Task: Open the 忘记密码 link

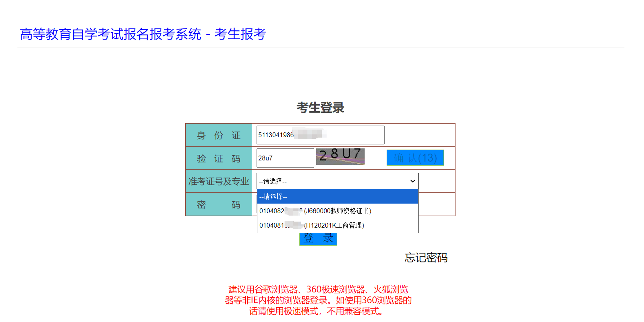Action: [426, 258]
